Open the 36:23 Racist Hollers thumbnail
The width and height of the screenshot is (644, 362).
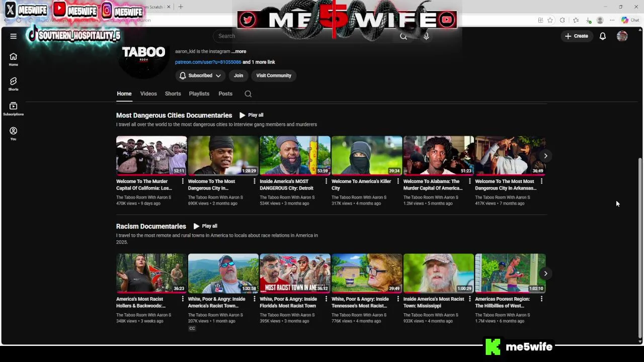[151, 273]
